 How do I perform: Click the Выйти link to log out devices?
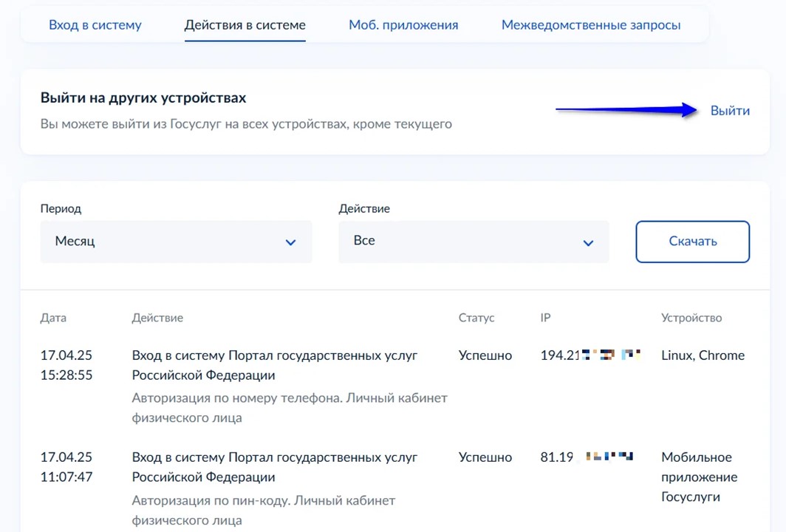tap(730, 111)
